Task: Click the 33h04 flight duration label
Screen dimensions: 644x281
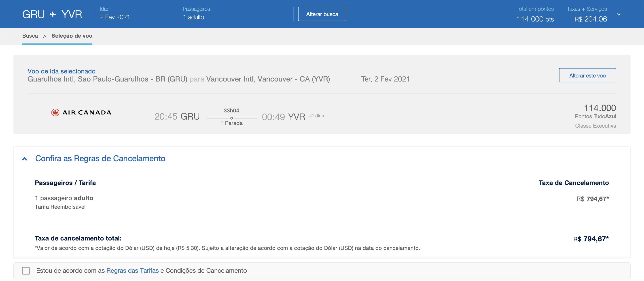Action: tap(231, 110)
